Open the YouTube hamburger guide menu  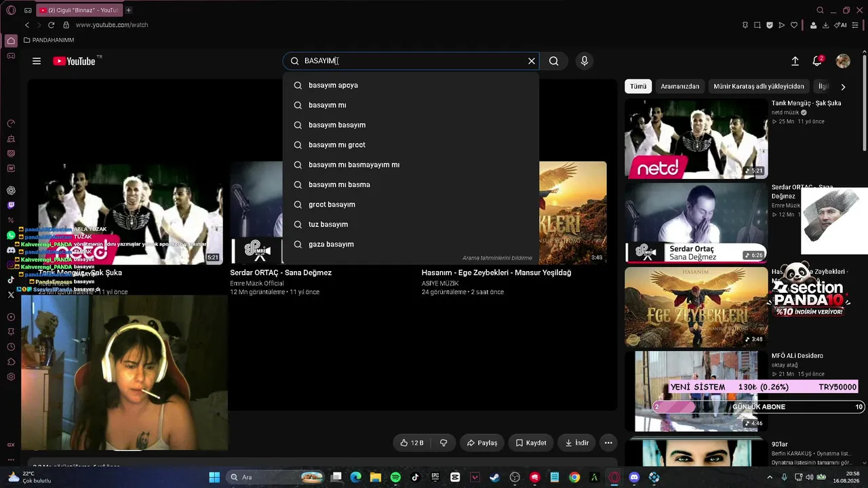[37, 61]
